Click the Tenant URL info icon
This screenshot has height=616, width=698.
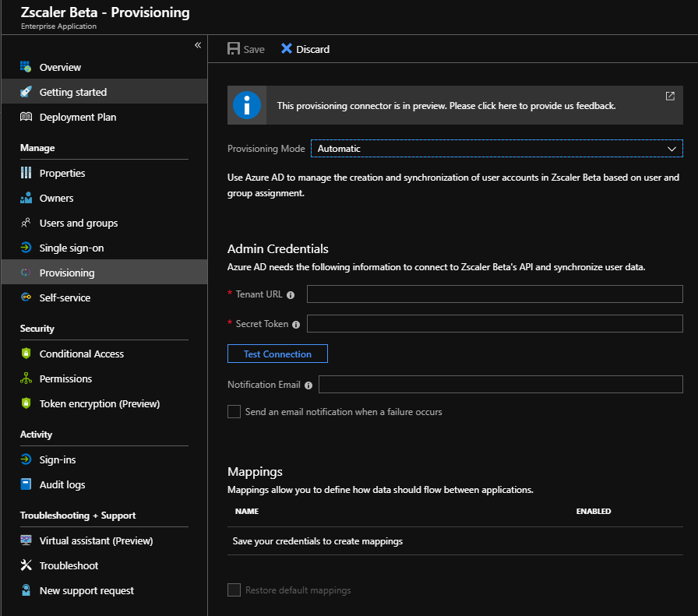tap(291, 295)
